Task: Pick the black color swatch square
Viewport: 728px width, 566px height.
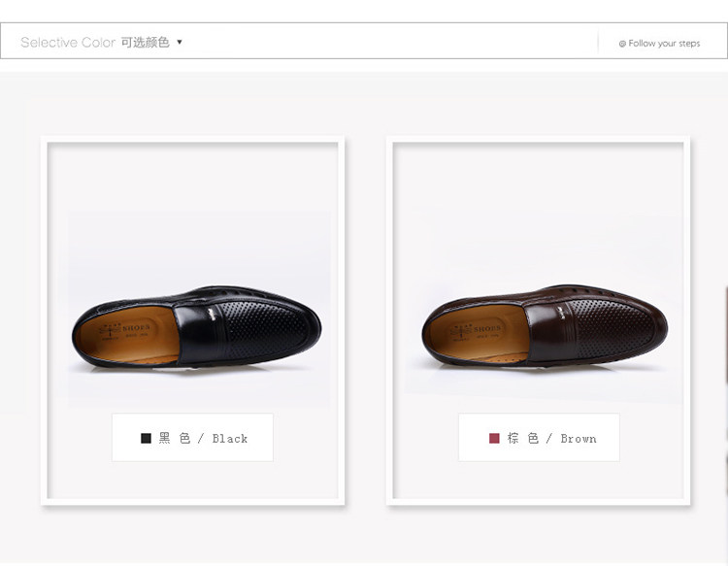Action: click(x=146, y=439)
